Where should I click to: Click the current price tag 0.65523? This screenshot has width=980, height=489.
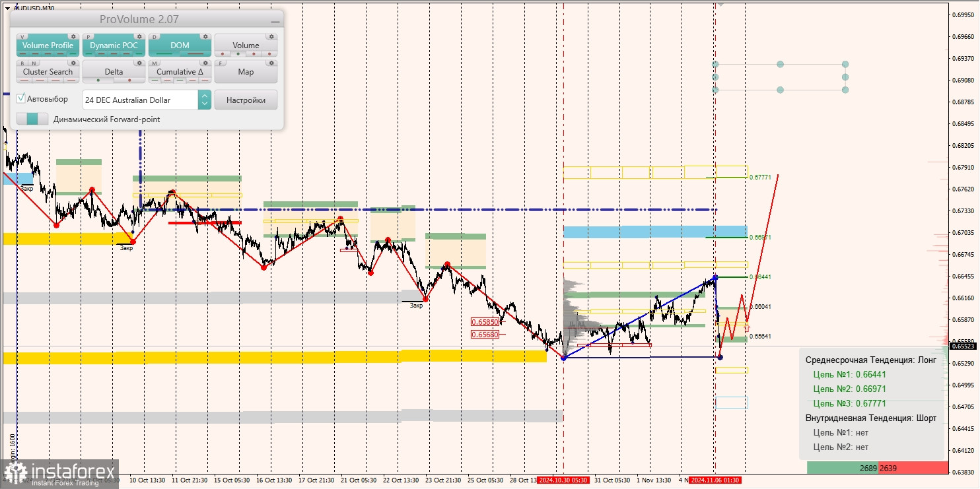tap(964, 346)
